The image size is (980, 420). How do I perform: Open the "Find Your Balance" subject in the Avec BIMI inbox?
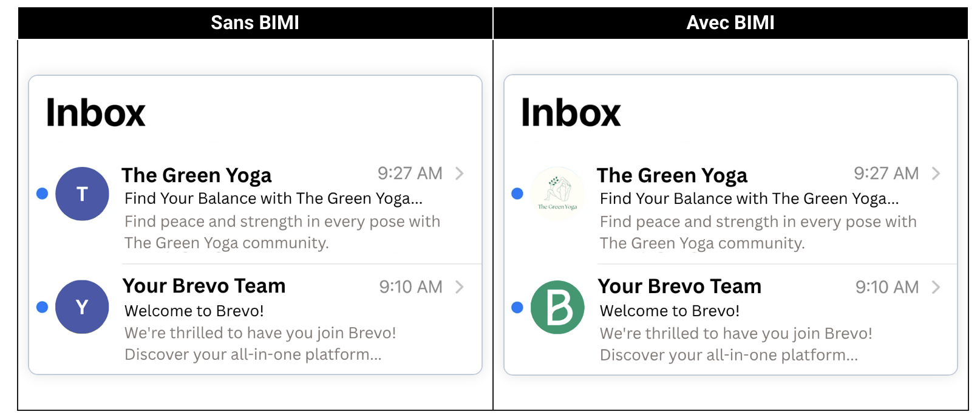click(749, 198)
